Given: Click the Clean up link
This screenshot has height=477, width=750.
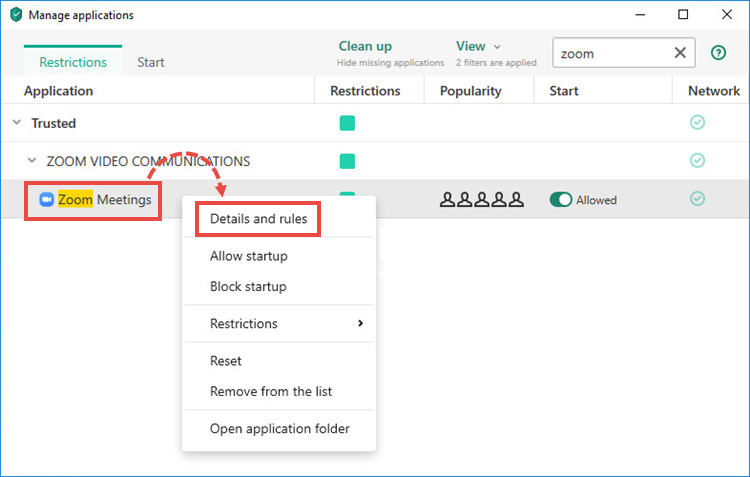Looking at the screenshot, I should pos(365,46).
